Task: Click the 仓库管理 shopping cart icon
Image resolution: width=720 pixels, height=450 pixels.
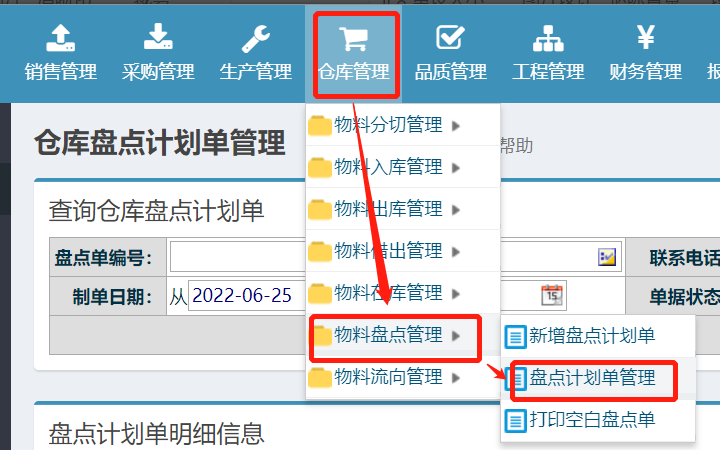Action: point(354,39)
